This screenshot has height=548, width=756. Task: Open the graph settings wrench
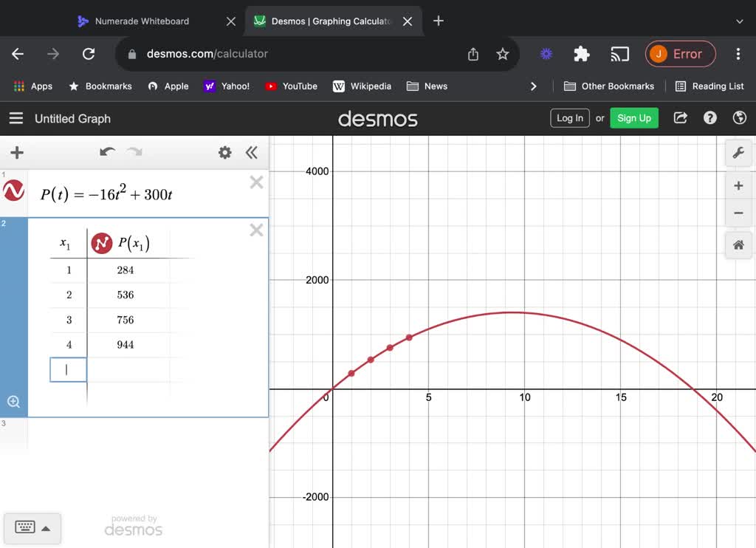(x=738, y=153)
